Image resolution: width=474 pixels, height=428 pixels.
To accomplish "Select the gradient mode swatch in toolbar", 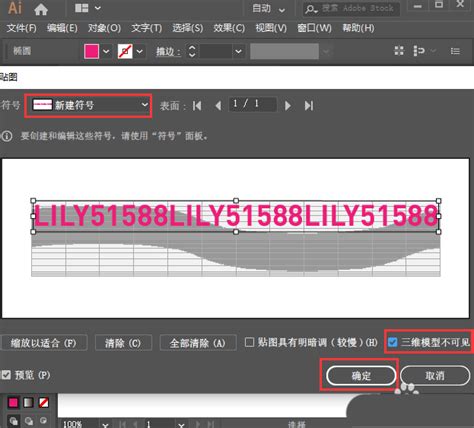I will 29,403.
